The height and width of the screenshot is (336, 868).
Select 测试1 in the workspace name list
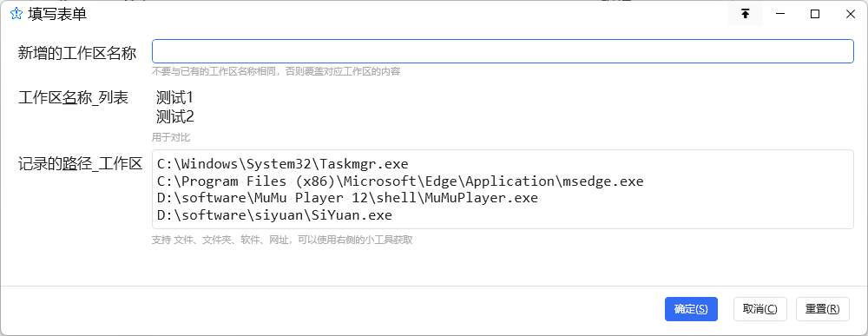(x=174, y=98)
